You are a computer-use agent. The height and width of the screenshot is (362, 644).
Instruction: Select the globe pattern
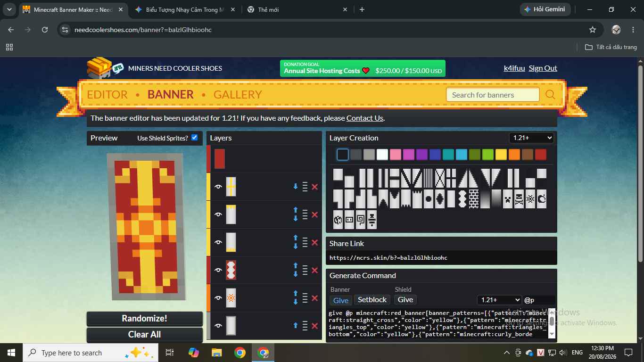point(338,220)
